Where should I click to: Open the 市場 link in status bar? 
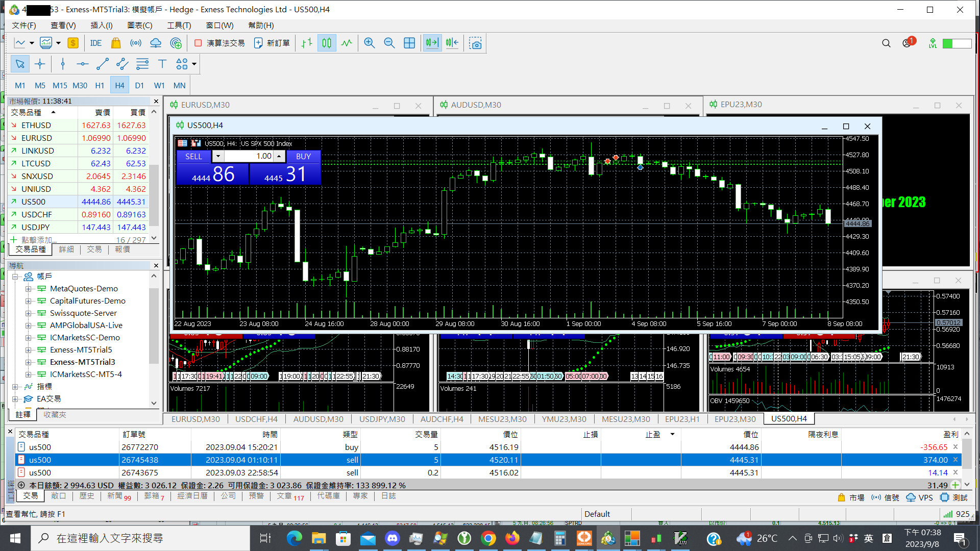851,497
